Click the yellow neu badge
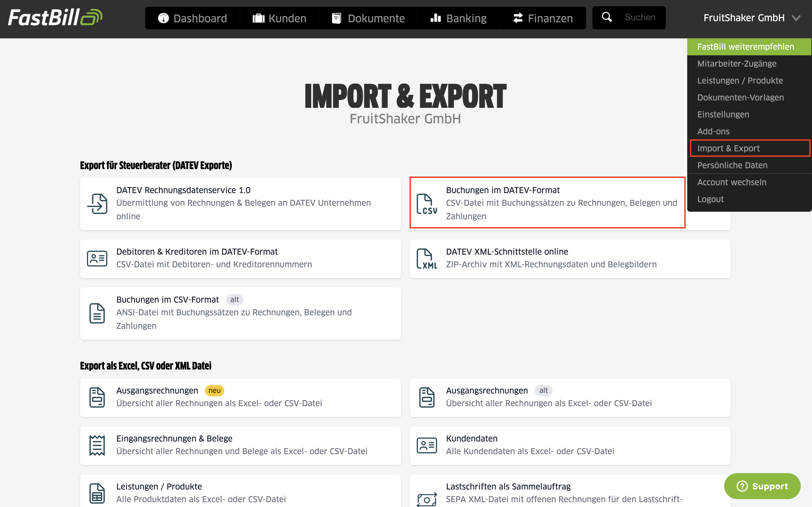 (x=214, y=390)
